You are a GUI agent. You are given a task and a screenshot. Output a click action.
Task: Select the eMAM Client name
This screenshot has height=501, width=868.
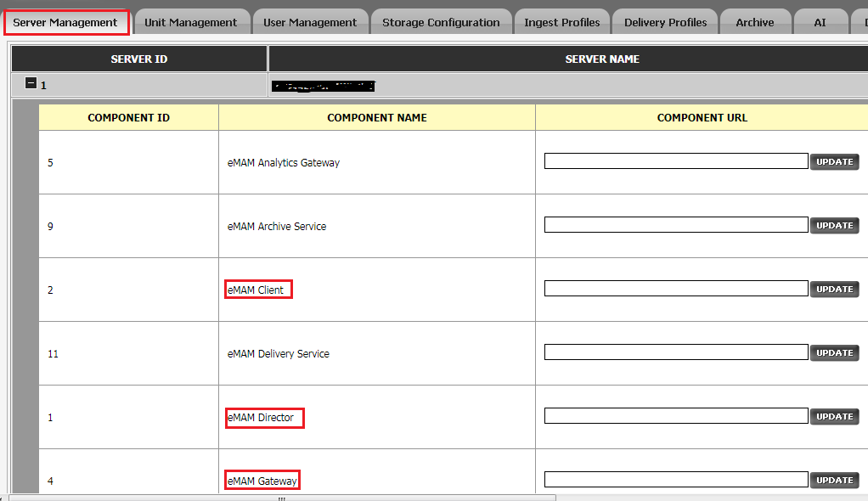coord(255,290)
